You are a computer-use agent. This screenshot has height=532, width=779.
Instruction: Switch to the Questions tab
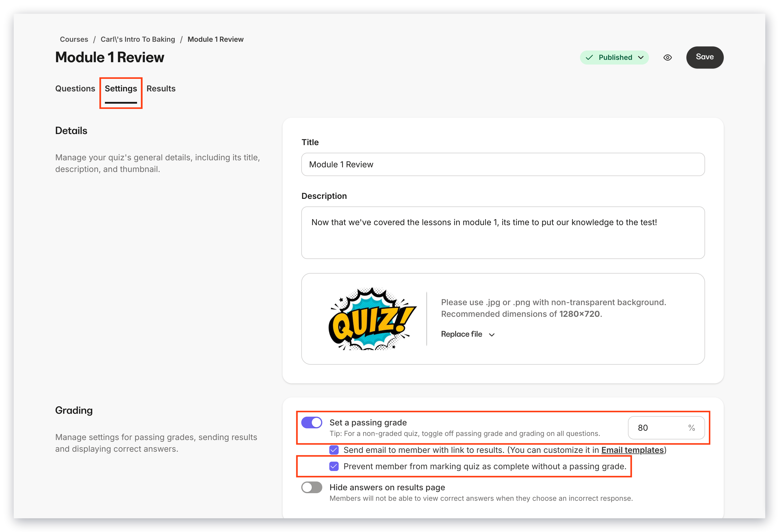pos(75,88)
